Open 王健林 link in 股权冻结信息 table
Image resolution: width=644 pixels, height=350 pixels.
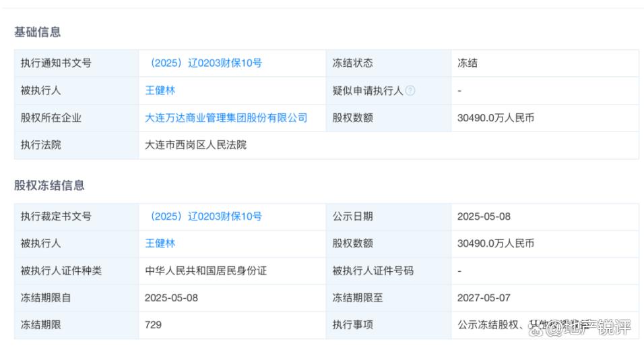coord(160,243)
